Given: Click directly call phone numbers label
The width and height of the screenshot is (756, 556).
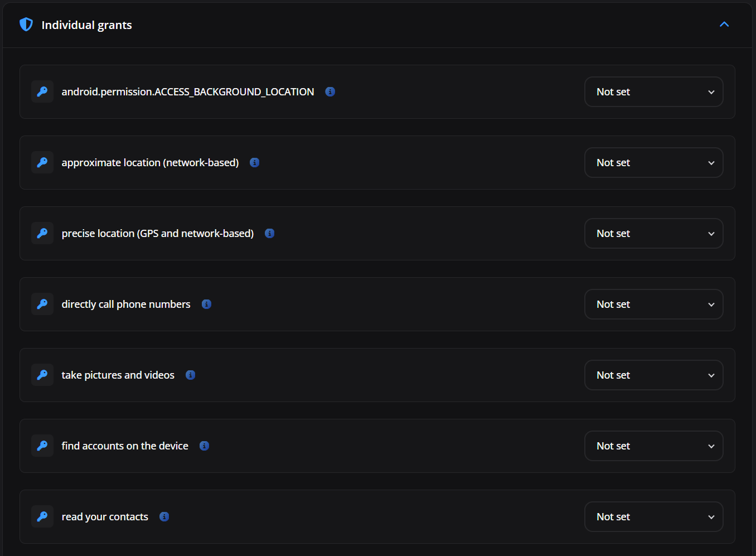Looking at the screenshot, I should (x=126, y=304).
